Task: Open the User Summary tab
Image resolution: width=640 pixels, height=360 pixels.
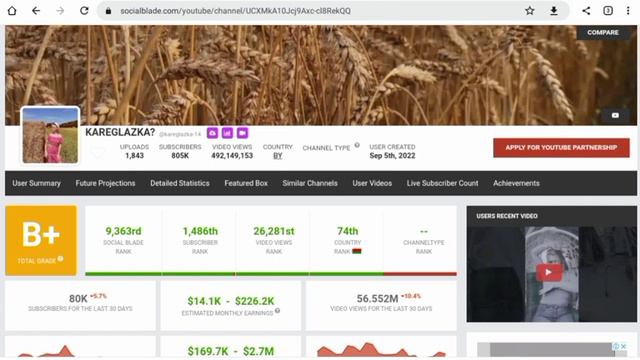Action: pos(36,183)
